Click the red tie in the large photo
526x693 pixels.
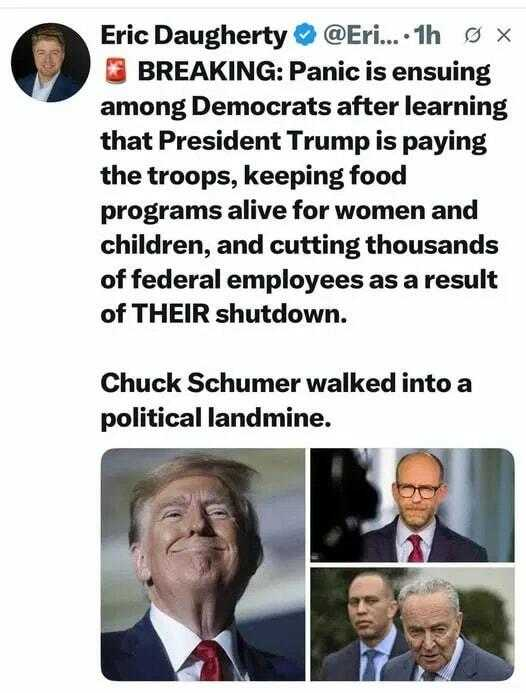(x=211, y=659)
